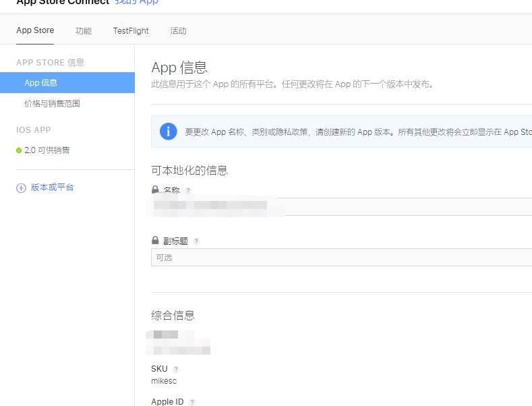Focus the 副标题 optional input field
The height and width of the screenshot is (406, 532).
(x=341, y=257)
